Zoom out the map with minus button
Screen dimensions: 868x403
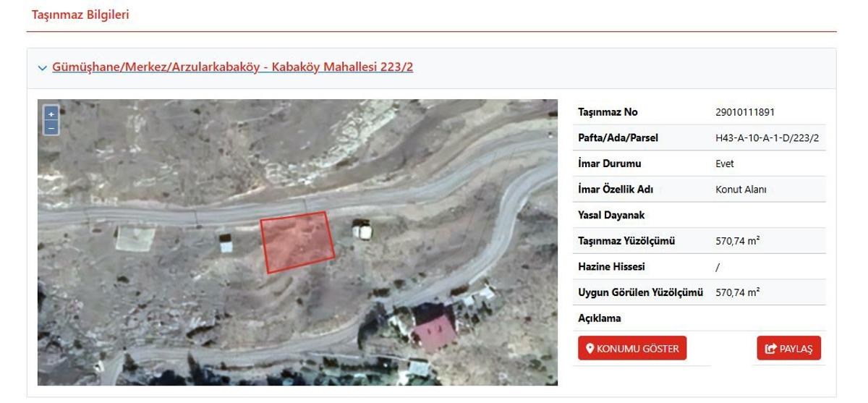(51, 128)
